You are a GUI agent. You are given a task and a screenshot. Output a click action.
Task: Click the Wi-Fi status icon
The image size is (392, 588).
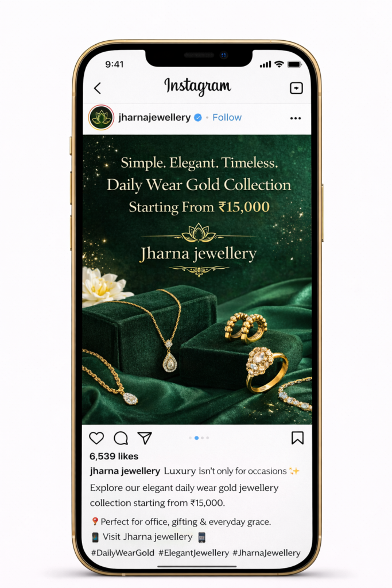pyautogui.click(x=279, y=64)
